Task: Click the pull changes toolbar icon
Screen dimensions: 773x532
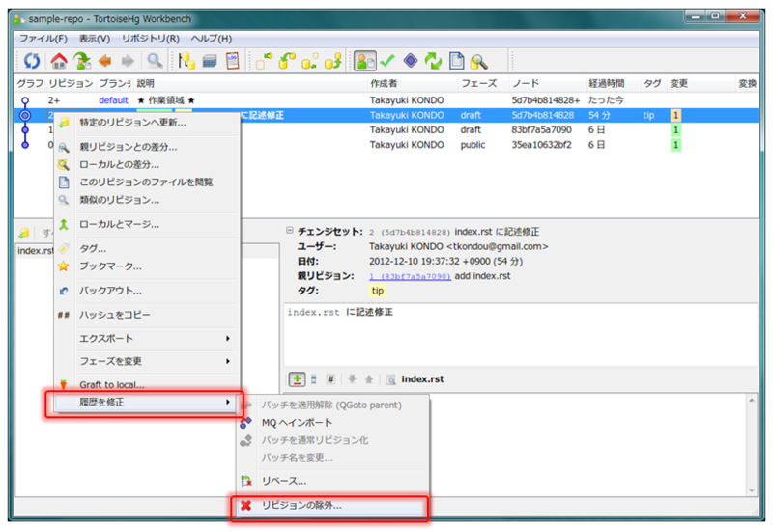Action: pyautogui.click(x=287, y=61)
